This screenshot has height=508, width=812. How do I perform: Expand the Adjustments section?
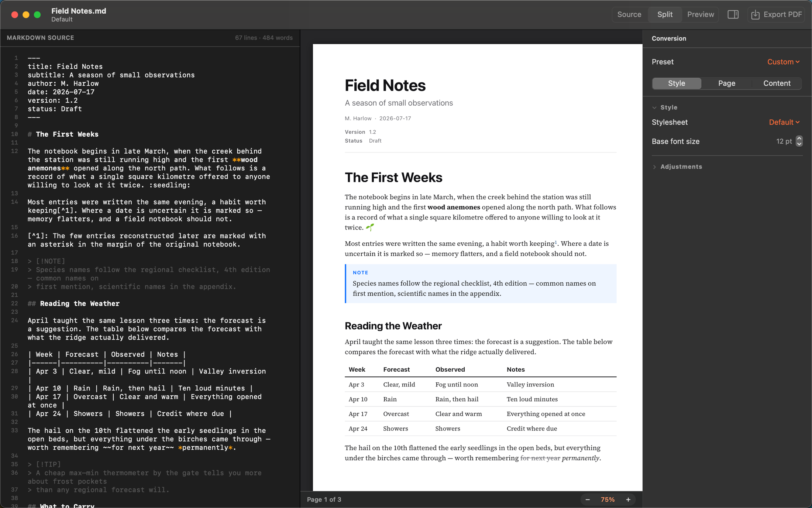(x=654, y=167)
